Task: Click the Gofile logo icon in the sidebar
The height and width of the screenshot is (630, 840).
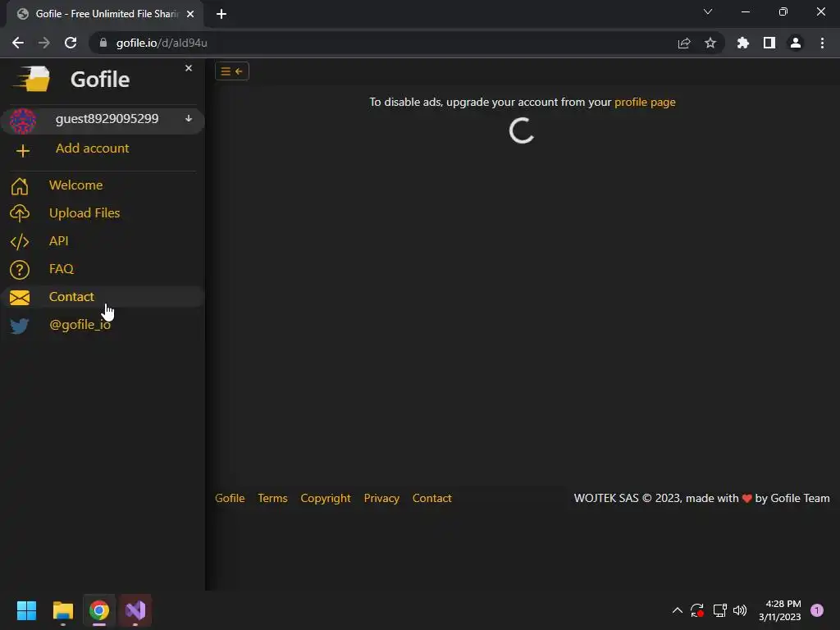Action: pos(32,79)
